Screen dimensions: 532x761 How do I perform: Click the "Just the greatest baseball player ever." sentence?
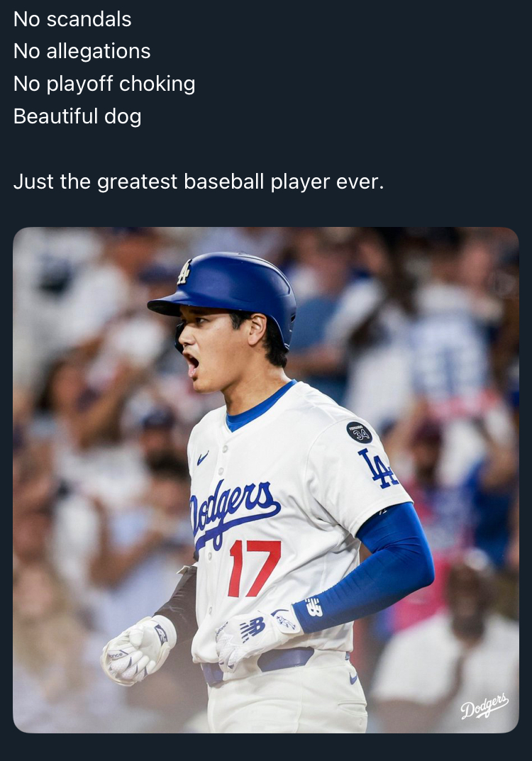pyautogui.click(x=198, y=182)
